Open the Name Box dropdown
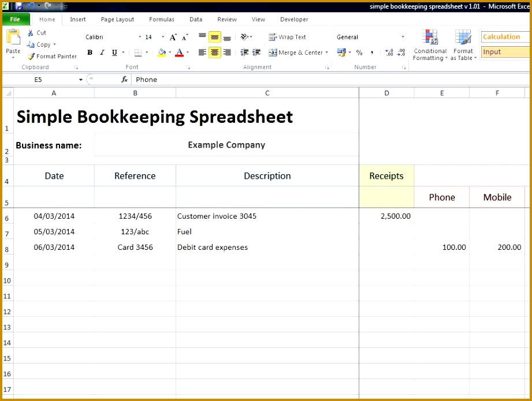 (x=80, y=80)
